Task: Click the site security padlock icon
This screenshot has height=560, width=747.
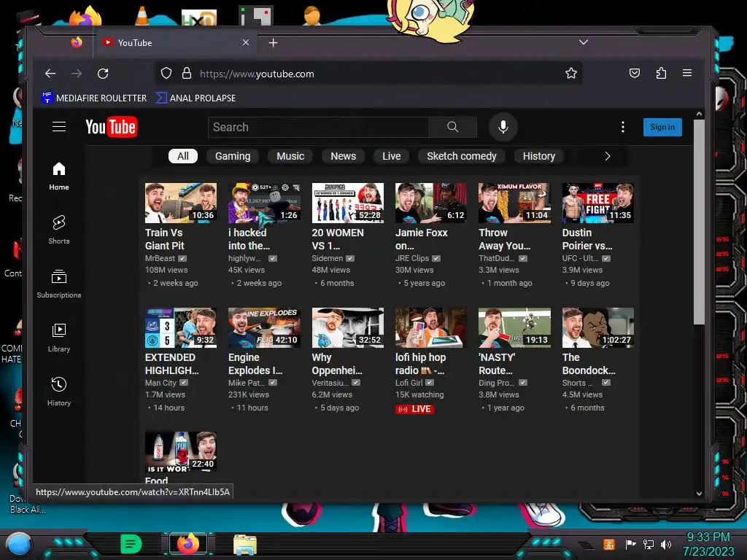Action: (187, 74)
